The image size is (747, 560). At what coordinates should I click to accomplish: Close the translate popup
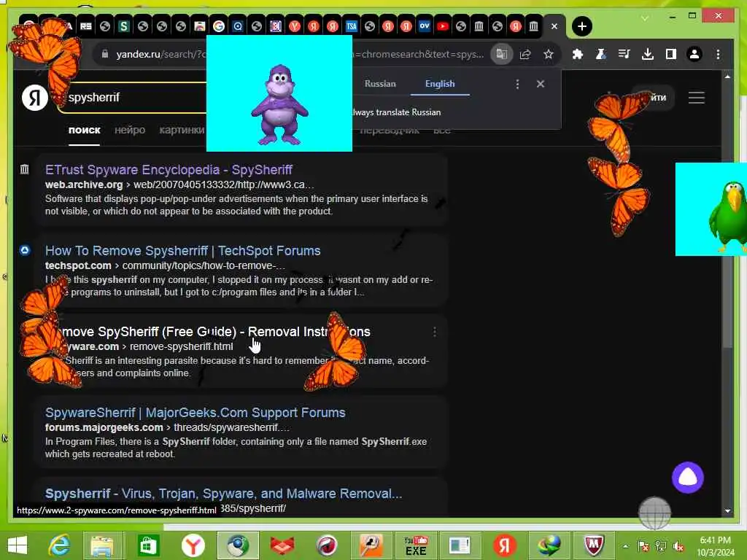(541, 84)
